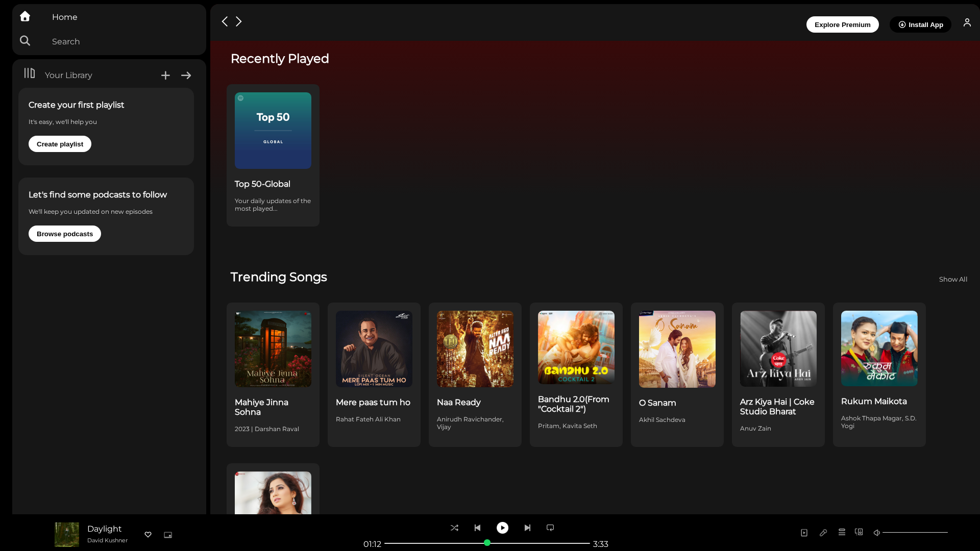This screenshot has width=980, height=551.
Task: Click artist Akhil Sachdeva
Action: [662, 420]
